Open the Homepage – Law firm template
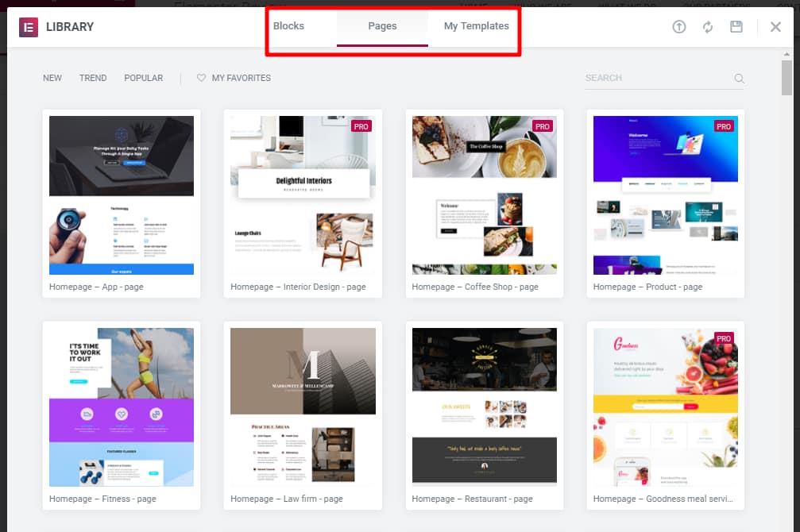This screenshot has height=532, width=800. (x=303, y=405)
